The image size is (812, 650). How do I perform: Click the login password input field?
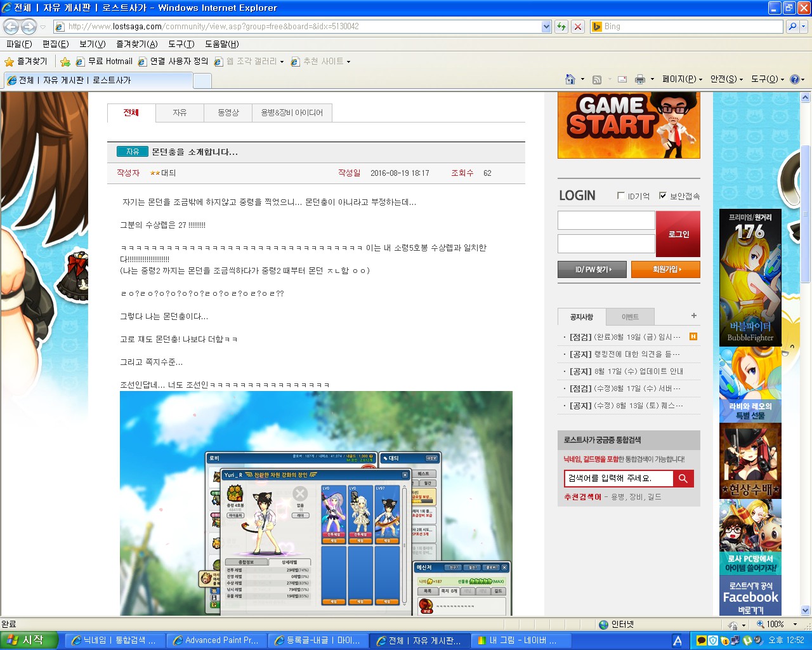click(606, 244)
